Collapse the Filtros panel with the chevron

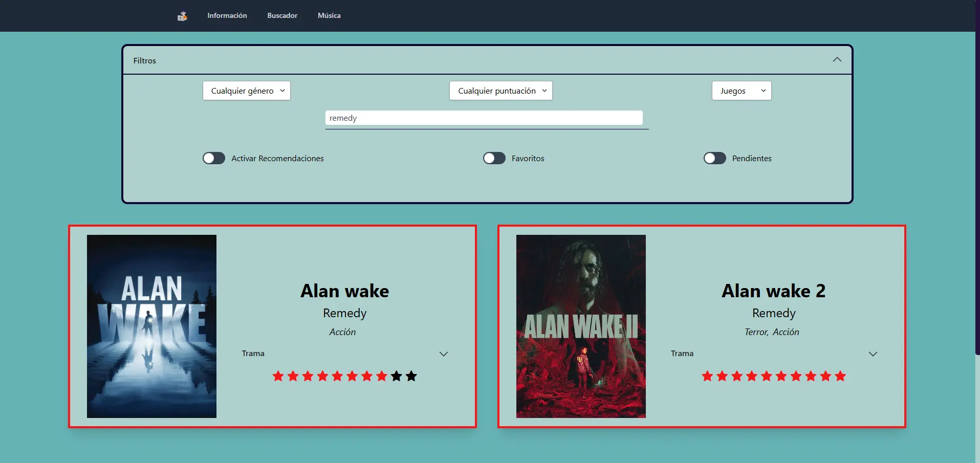[x=837, y=60]
